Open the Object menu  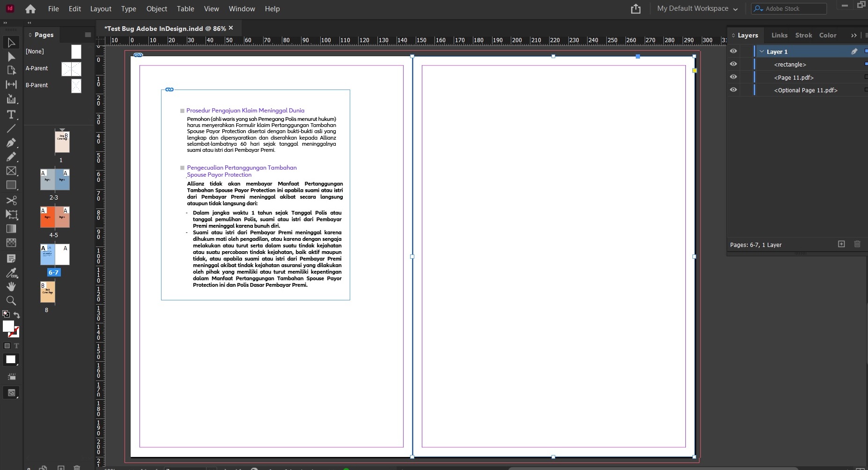point(156,8)
